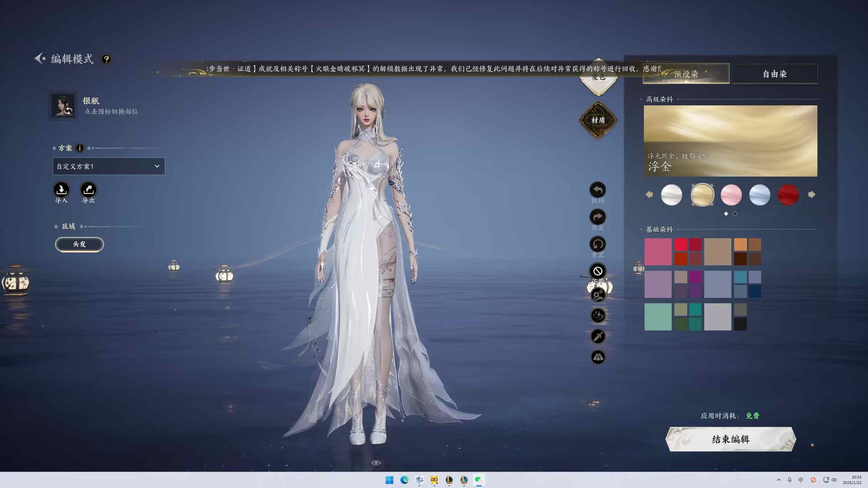Viewport: 868px width, 488px height.
Task: Pick the small black basic dye
Action: 740,324
